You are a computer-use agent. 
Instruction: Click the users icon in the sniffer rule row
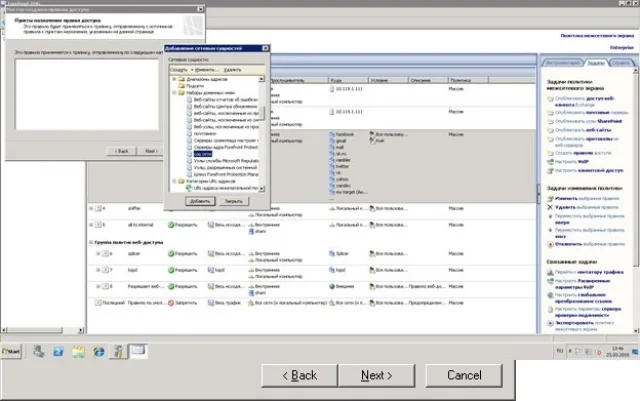point(372,208)
